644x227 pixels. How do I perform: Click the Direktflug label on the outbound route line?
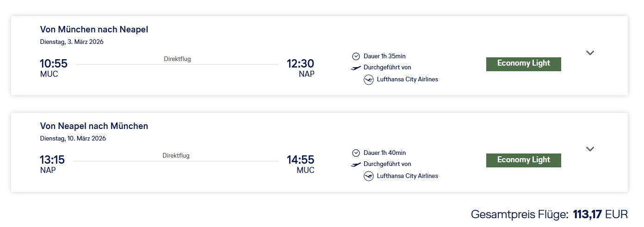pyautogui.click(x=177, y=59)
